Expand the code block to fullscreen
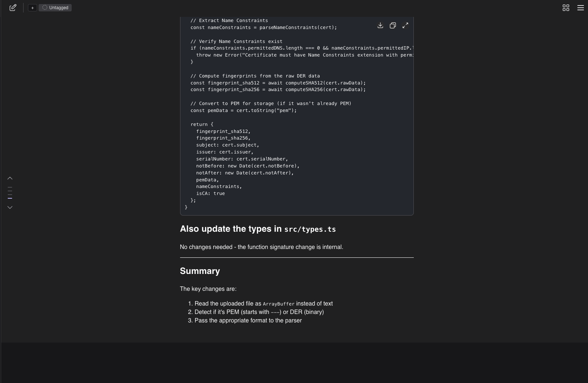 [405, 25]
